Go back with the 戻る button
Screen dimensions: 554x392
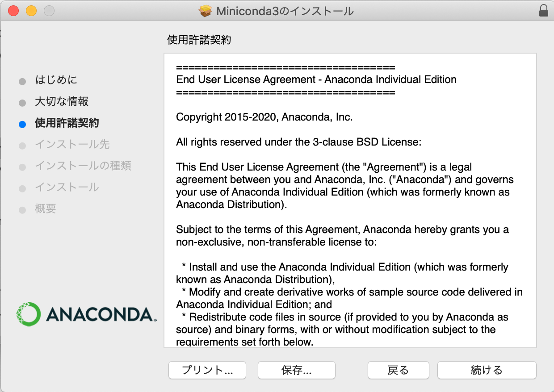click(x=398, y=370)
